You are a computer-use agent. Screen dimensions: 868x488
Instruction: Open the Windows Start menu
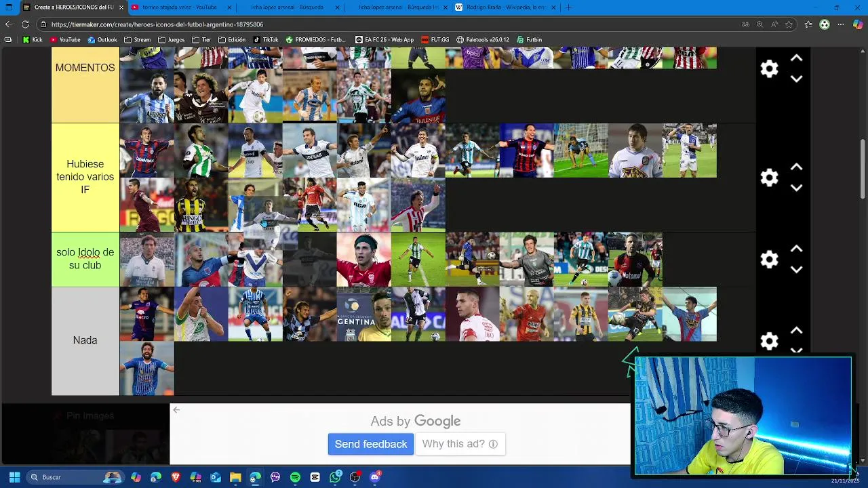(14, 477)
